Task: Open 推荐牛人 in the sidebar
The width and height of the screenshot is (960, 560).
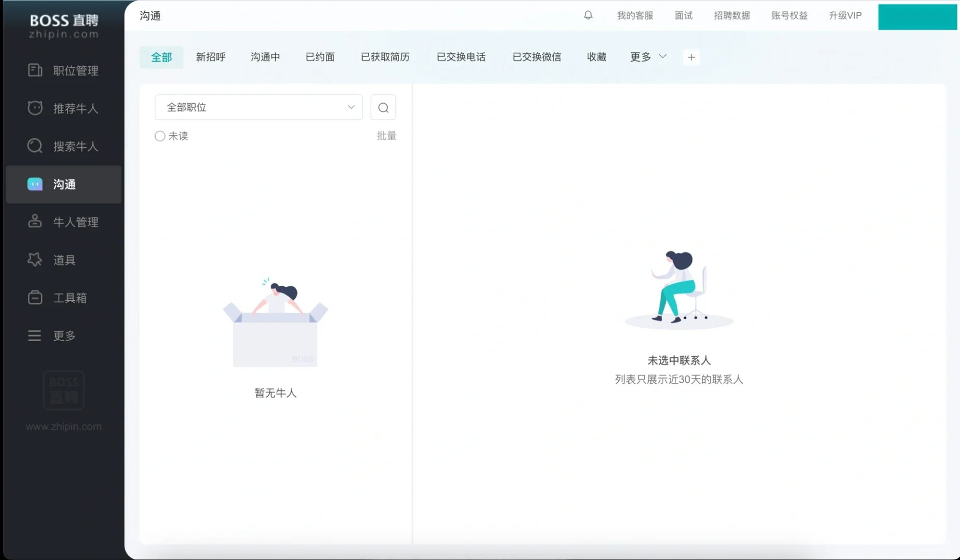Action: coord(63,108)
